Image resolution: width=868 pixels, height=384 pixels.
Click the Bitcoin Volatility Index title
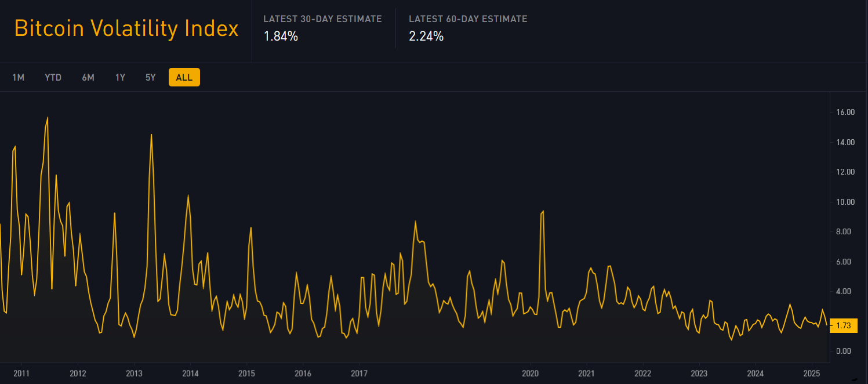click(126, 28)
